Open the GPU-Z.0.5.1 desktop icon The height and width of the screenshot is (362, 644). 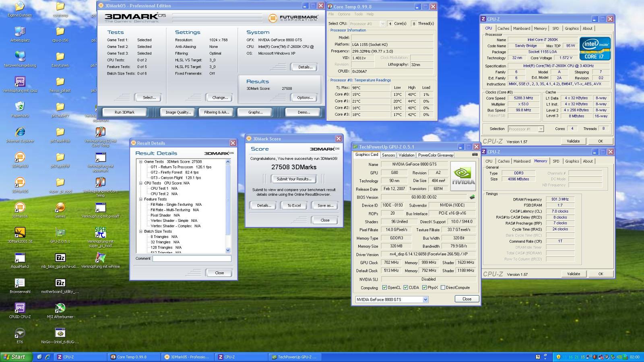(x=60, y=232)
